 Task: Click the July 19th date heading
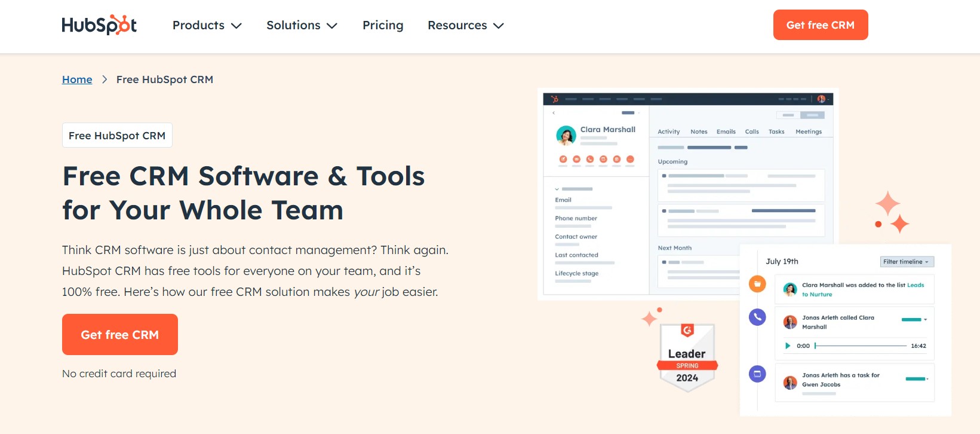[x=782, y=261]
